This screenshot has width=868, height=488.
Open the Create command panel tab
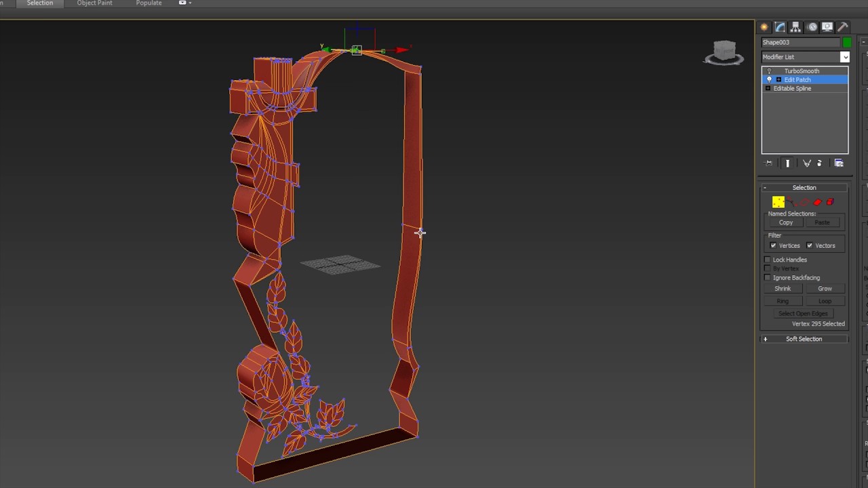[x=764, y=27]
